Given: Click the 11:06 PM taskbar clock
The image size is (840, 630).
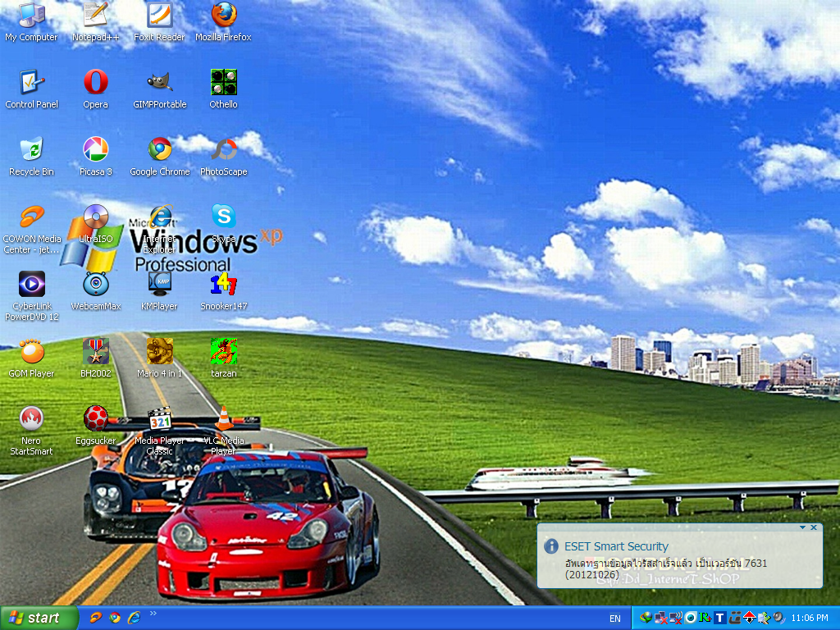Looking at the screenshot, I should pos(810,619).
